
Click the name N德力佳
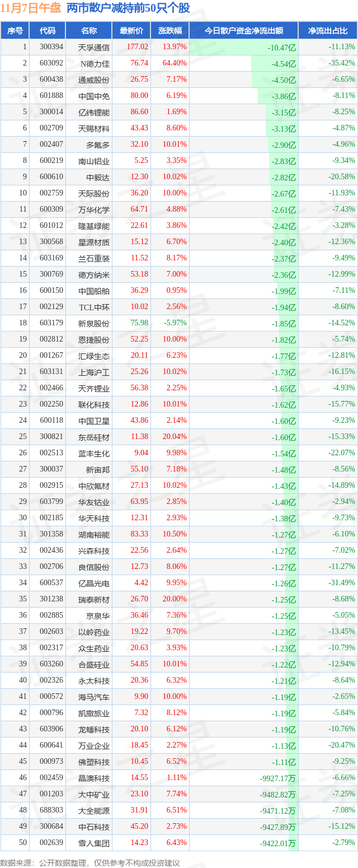[95, 63]
